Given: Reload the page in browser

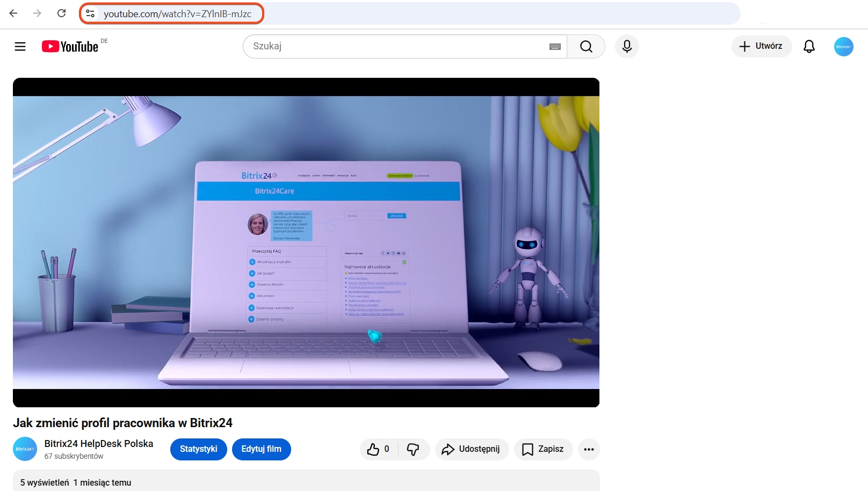Looking at the screenshot, I should tap(62, 13).
